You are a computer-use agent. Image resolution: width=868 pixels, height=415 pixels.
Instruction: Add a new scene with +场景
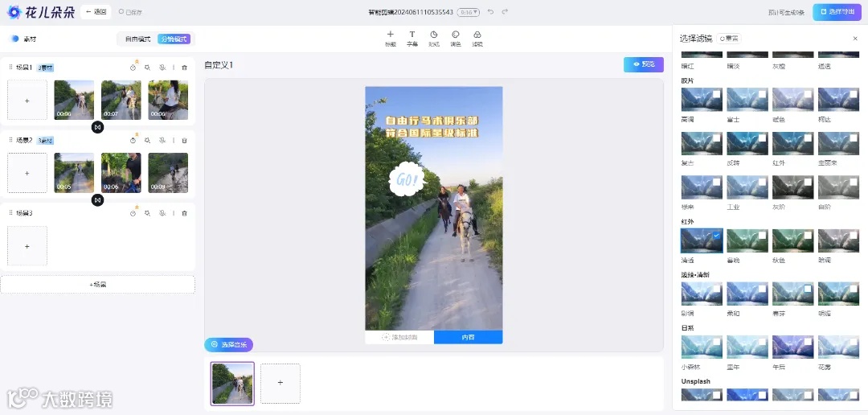pyautogui.click(x=97, y=284)
